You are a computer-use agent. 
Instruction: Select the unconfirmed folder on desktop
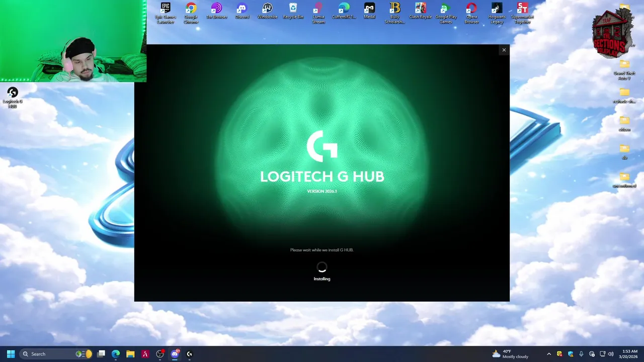(624, 180)
